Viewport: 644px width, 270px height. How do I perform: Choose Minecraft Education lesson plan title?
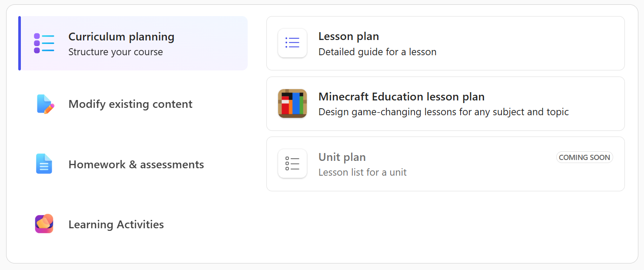pos(401,97)
